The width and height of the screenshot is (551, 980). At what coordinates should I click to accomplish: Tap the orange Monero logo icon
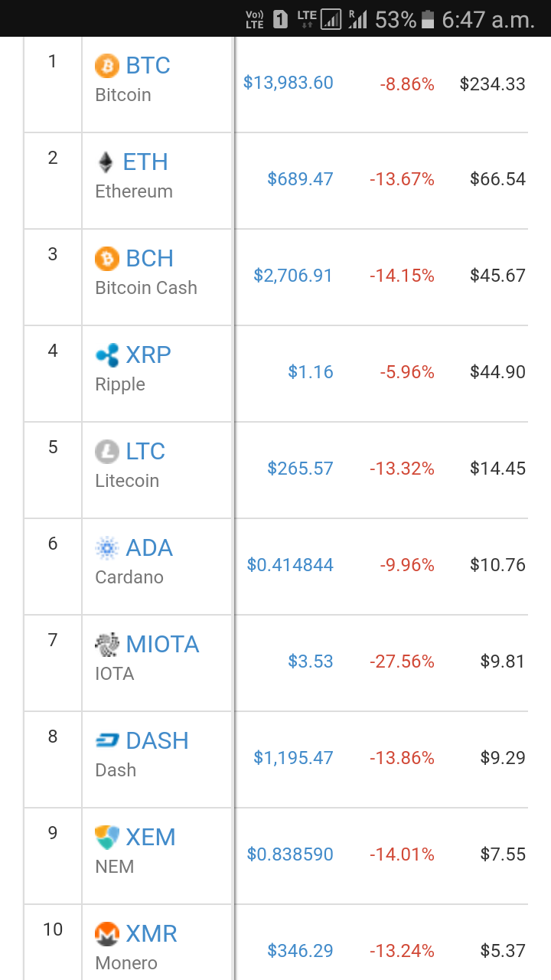click(107, 934)
